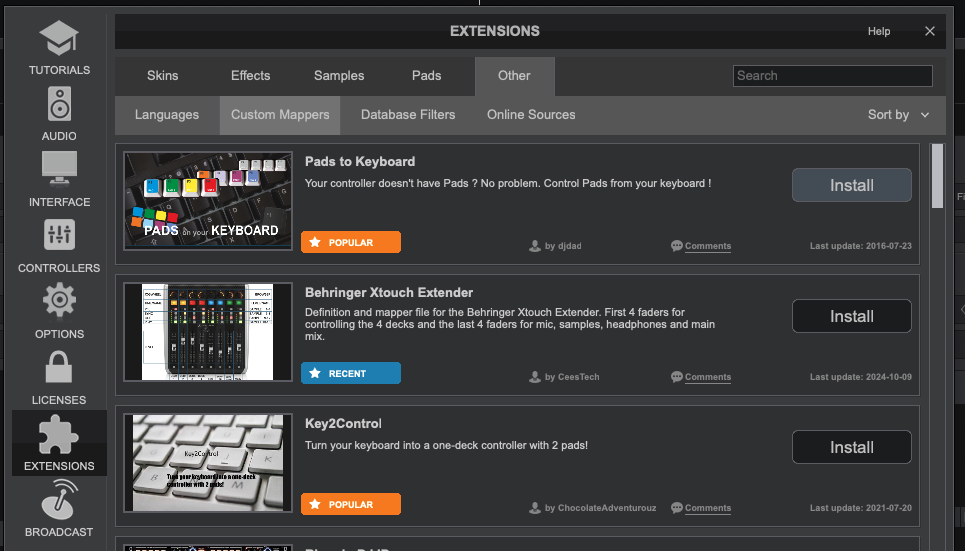The image size is (965, 551).
Task: Open Comments for Behringer Xtouch Extender
Action: pyautogui.click(x=708, y=377)
